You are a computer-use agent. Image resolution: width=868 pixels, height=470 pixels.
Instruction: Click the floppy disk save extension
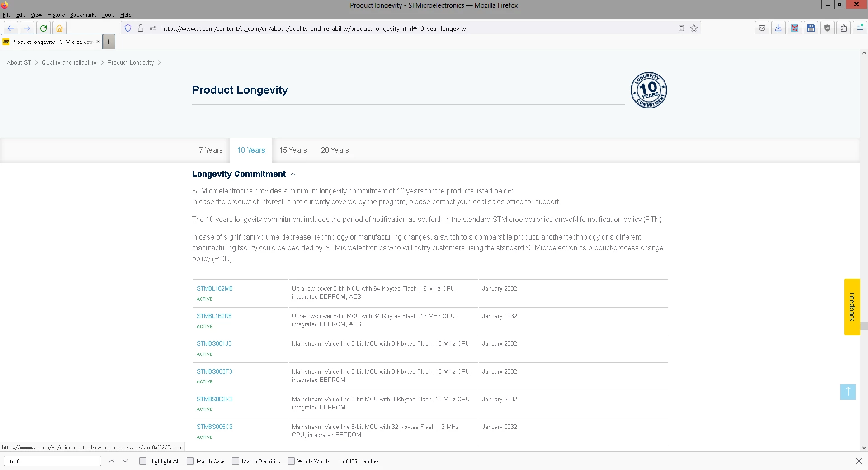811,28
